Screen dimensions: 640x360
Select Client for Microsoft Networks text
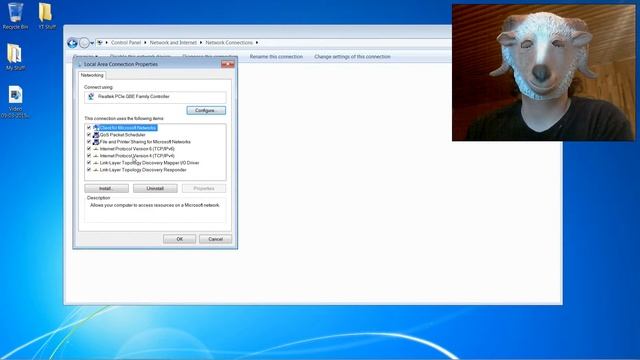click(128, 128)
